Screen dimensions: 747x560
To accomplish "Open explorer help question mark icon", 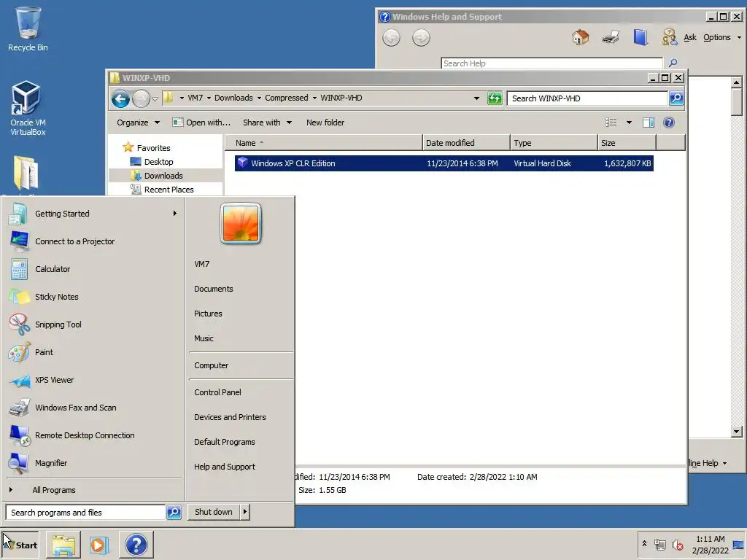I will pos(669,122).
